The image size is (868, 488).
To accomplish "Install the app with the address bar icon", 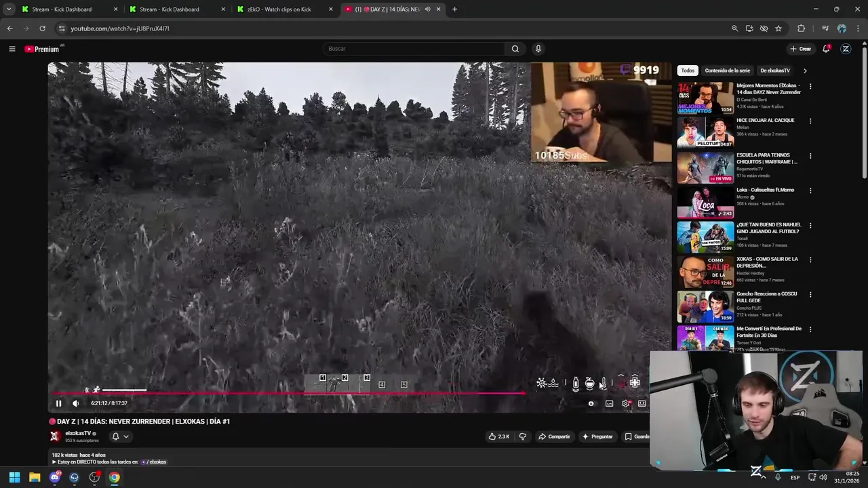I will [x=749, y=28].
